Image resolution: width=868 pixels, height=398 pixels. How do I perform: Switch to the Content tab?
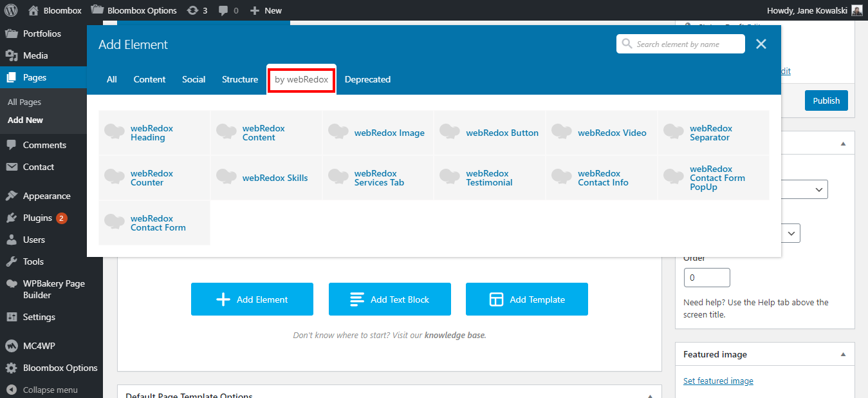click(149, 79)
